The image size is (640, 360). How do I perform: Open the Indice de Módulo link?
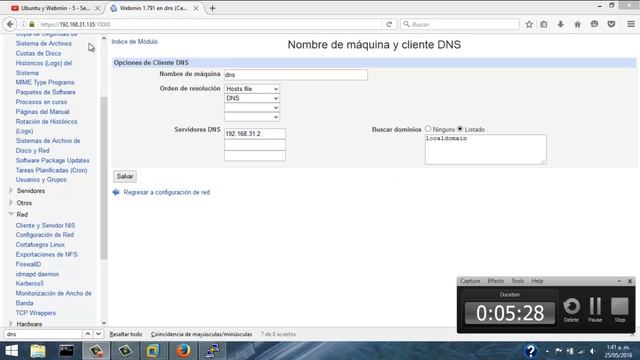click(x=134, y=41)
